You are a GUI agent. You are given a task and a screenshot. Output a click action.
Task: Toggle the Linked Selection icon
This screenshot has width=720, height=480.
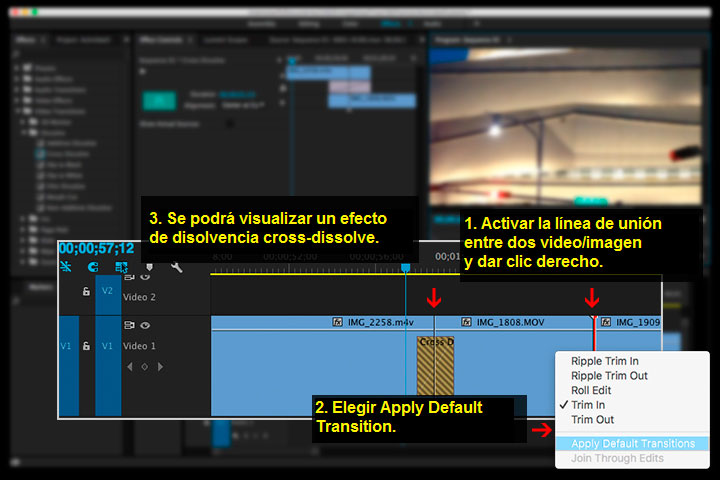tap(121, 267)
